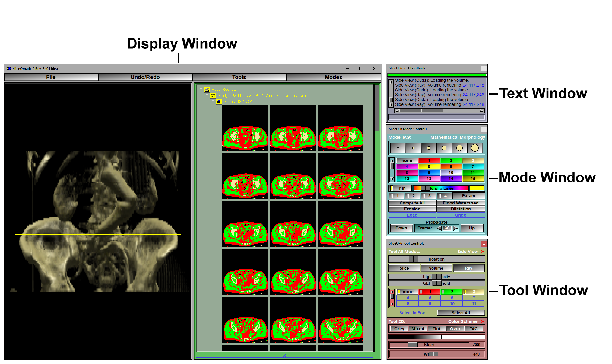
Task: Select the TAG color scheme
Action: click(474, 329)
